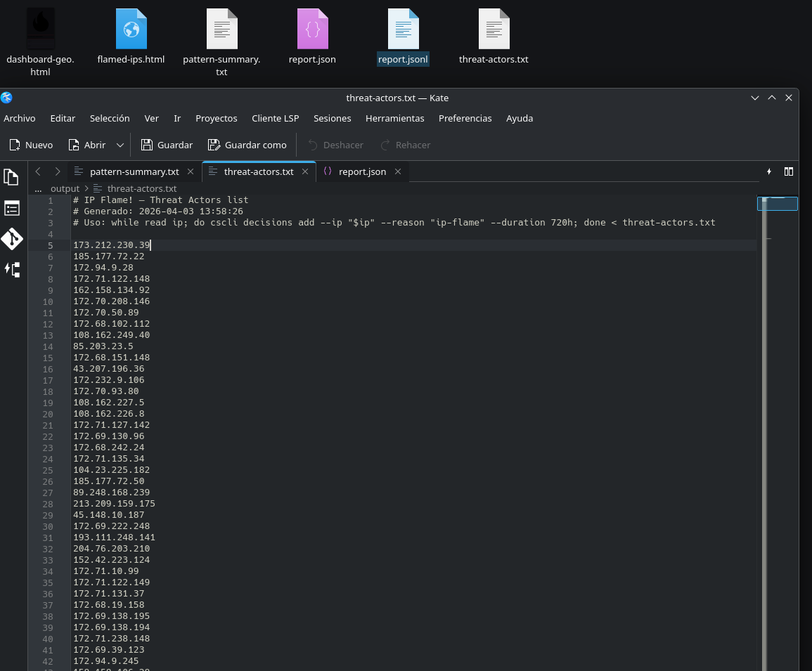Viewport: 812px width, 671px height.
Task: Open the quick open lightning icon
Action: point(769,171)
